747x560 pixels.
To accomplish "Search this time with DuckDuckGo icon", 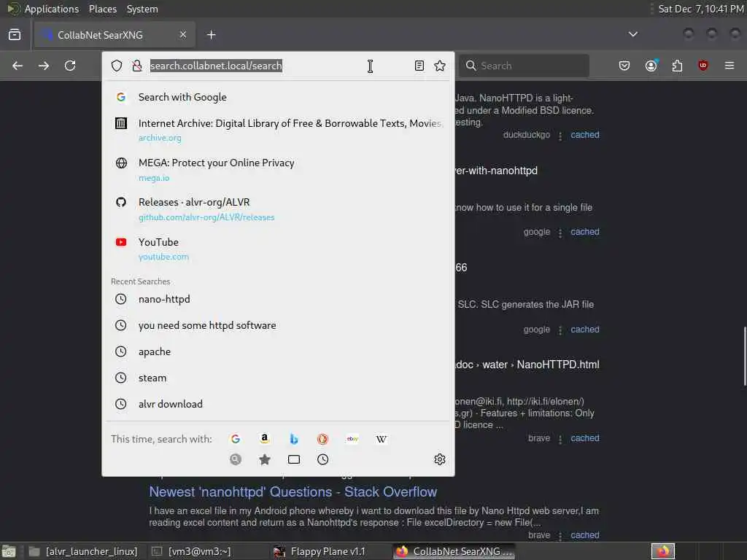I will tap(323, 439).
